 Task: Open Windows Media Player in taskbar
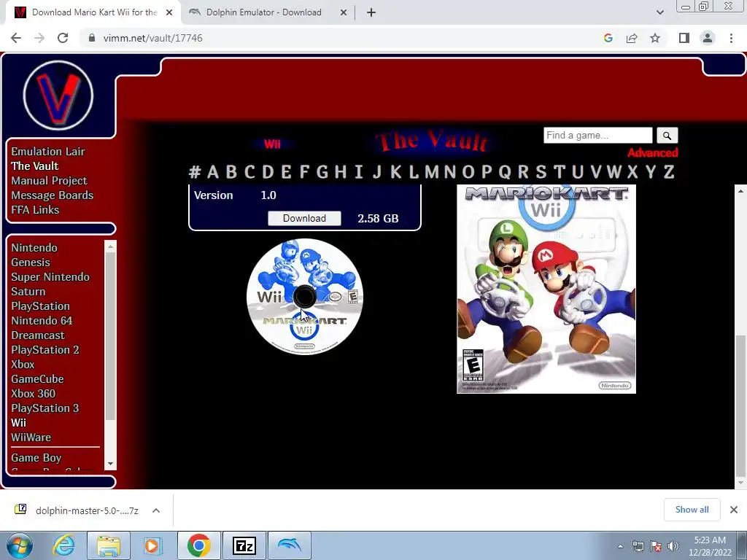coord(152,545)
